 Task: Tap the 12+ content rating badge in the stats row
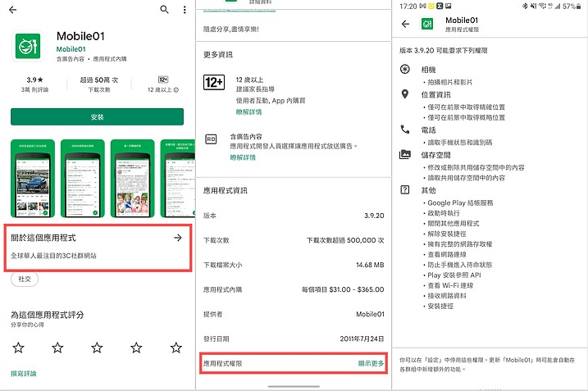tap(163, 80)
